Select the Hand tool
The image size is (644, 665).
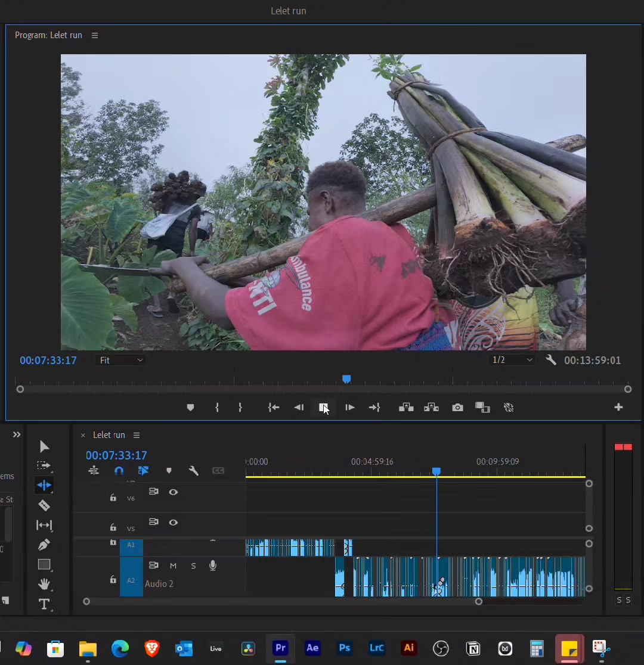pos(44,585)
